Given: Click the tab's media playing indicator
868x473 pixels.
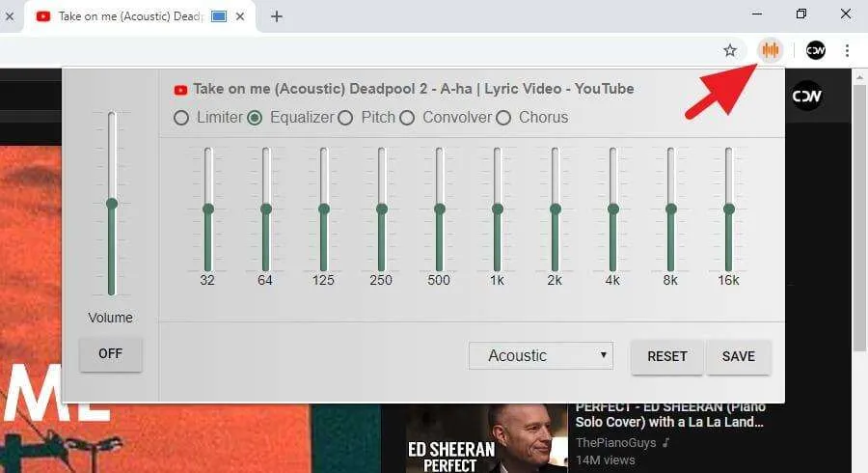Looking at the screenshot, I should pos(219,16).
